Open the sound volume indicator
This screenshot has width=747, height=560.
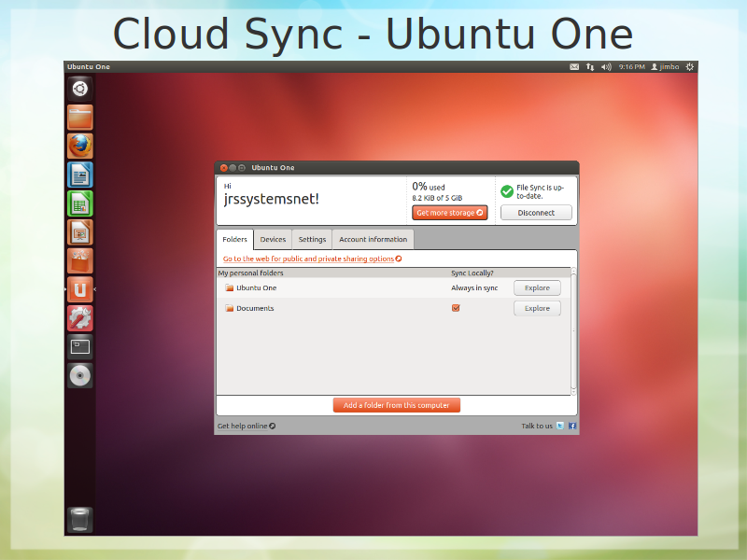(606, 67)
